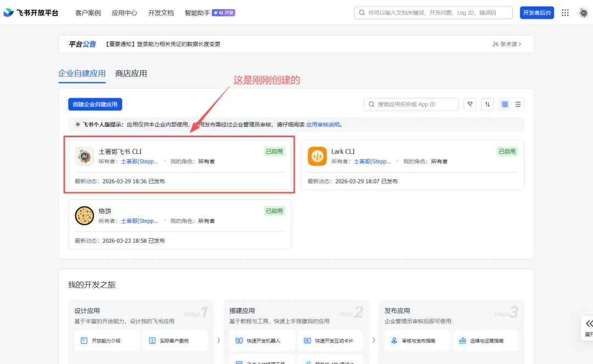Screen dimensions: 593x364
Task: Click the 设计应用 step heading
Action: pos(87,311)
